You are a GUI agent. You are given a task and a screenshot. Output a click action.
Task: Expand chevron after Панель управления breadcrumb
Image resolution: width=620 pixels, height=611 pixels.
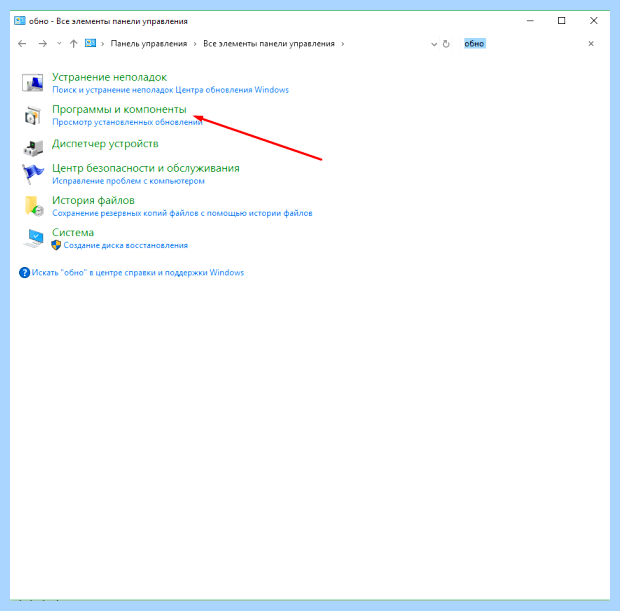pyautogui.click(x=195, y=44)
